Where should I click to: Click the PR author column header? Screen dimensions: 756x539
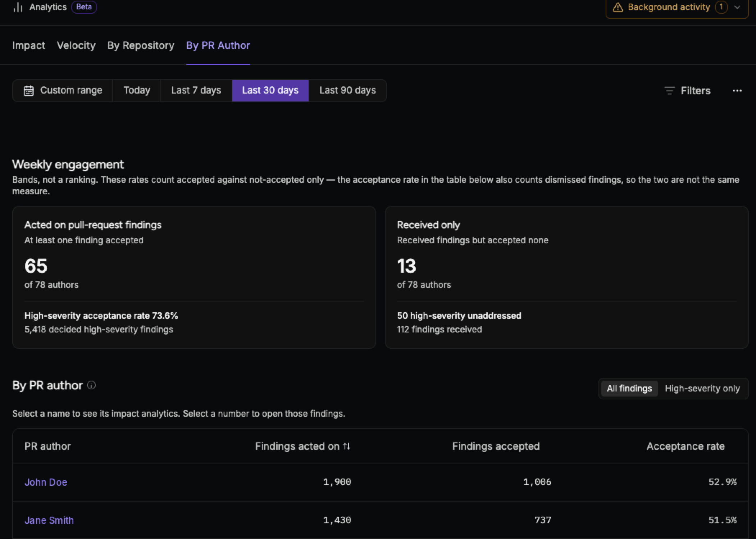tap(47, 446)
